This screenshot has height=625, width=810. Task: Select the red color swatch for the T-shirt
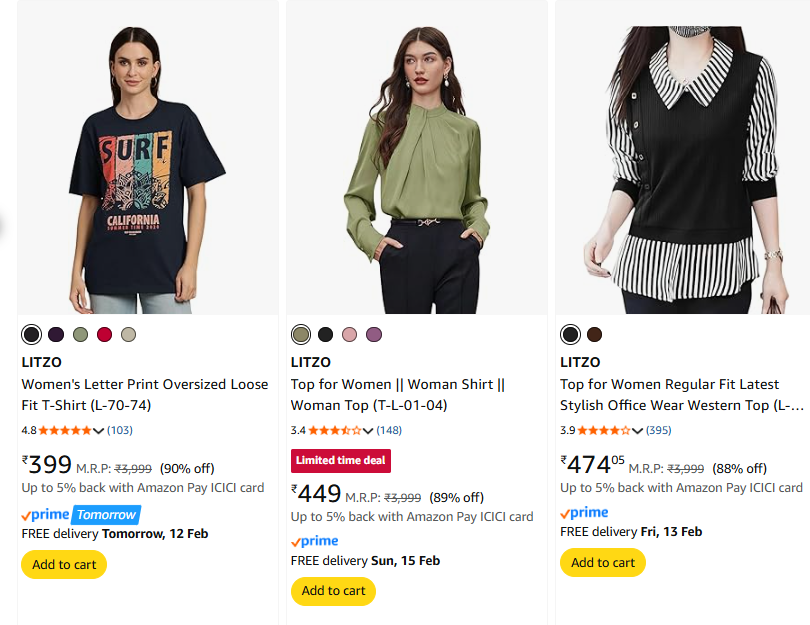(104, 334)
